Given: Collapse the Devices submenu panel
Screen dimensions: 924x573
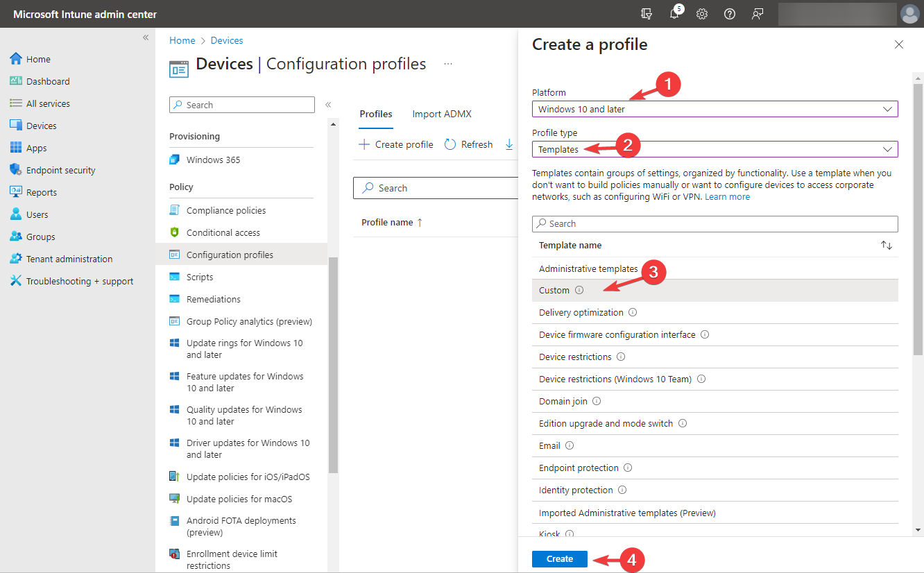Looking at the screenshot, I should point(328,105).
